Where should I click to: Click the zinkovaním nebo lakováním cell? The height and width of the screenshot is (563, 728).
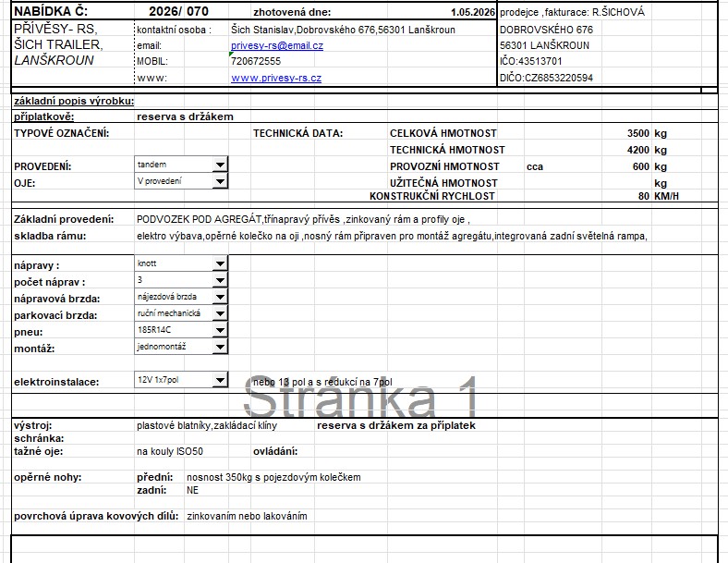[x=247, y=516]
